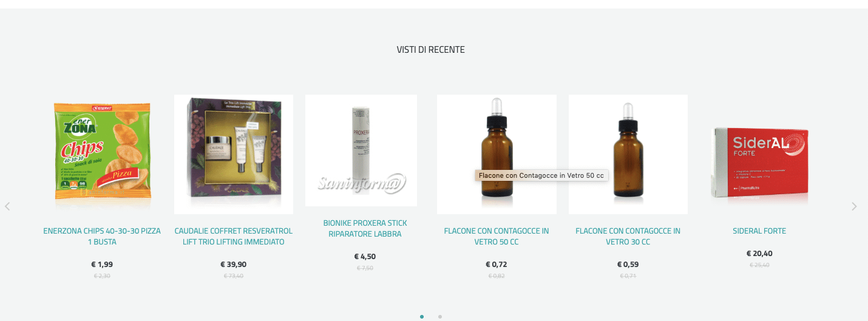Select the second carousel page dot
Viewport: 868px width, 321px height.
click(440, 316)
